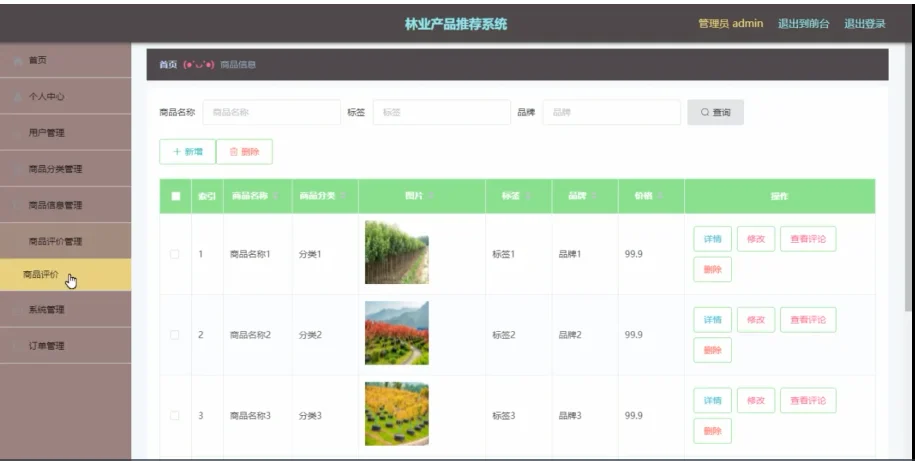This screenshot has width=915, height=461.
Task: Expand 商品分类管理 sidebar menu
Action: coord(65,169)
